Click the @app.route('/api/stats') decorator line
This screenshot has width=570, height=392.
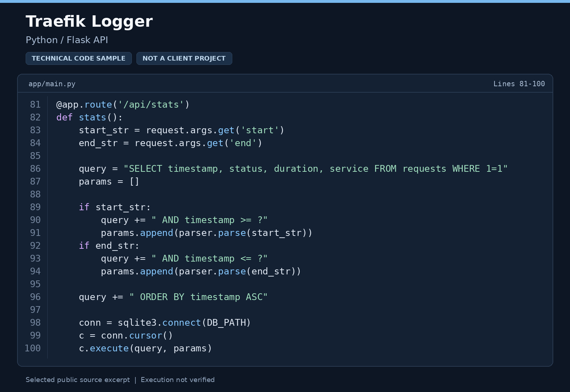[123, 104]
